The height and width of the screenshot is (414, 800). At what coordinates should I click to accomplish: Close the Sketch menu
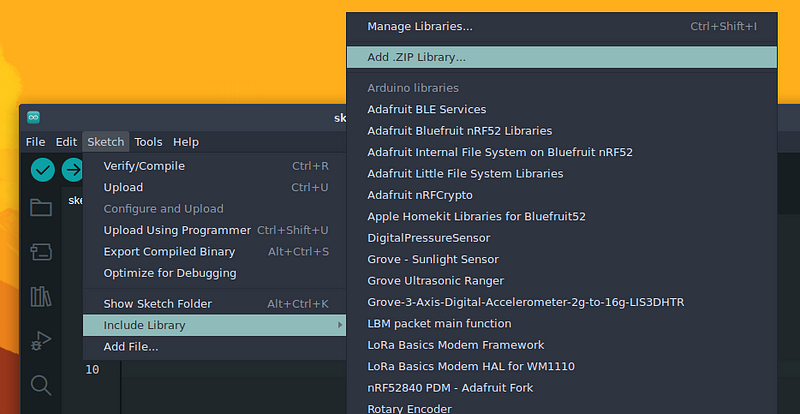tap(106, 142)
